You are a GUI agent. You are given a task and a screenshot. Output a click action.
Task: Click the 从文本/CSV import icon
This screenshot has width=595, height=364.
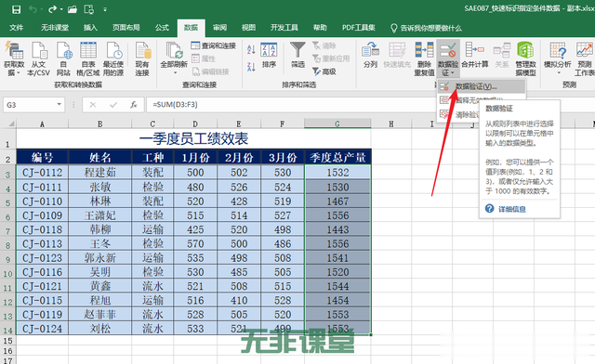point(38,59)
